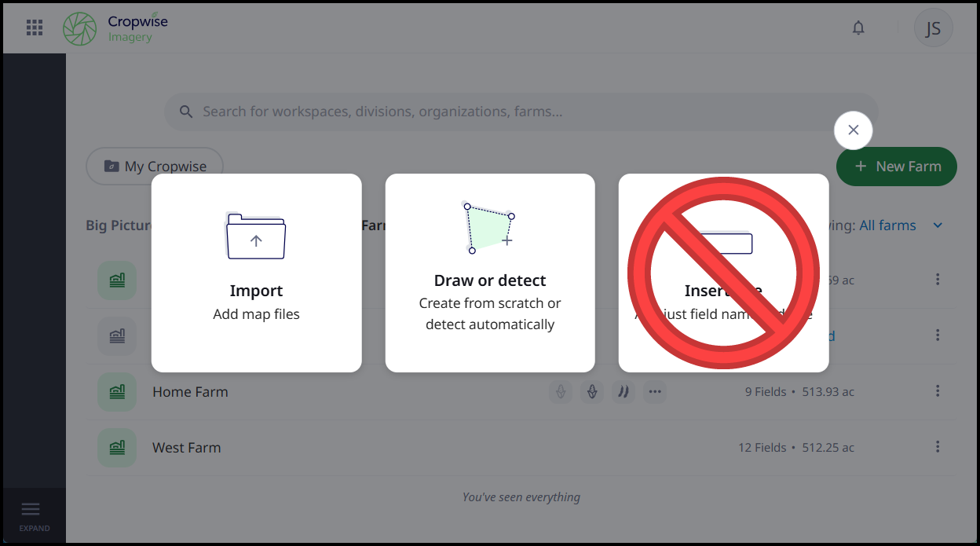Image resolution: width=980 pixels, height=546 pixels.
Task: Click the farm icon beside West Farm
Action: click(116, 447)
